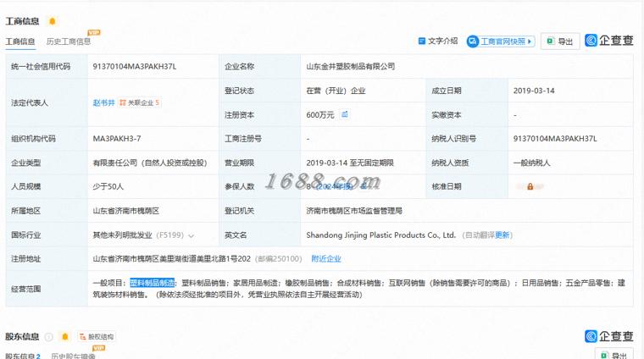
Task: Click the 企查查 logo in 股东信息 section
Action: pyautogui.click(x=609, y=336)
